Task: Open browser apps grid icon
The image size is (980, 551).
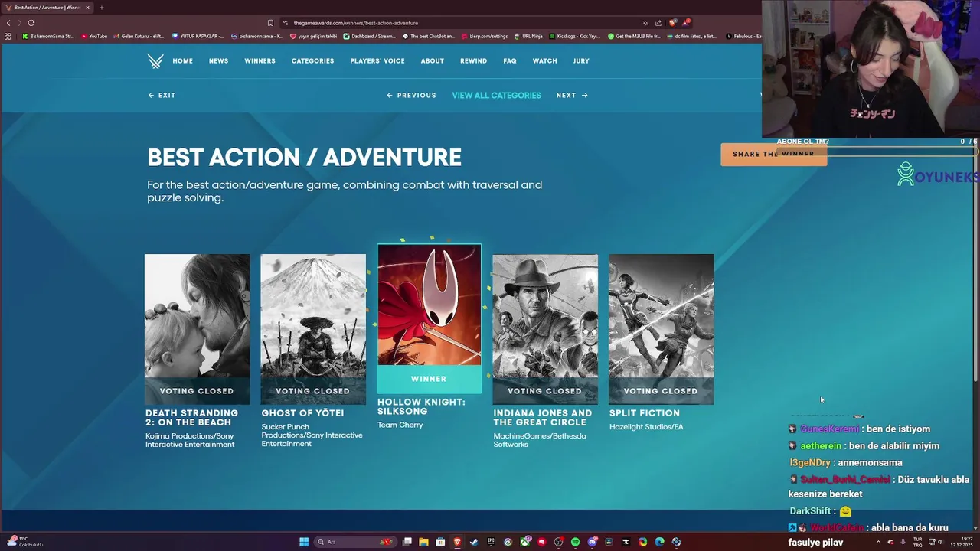Action: click(8, 36)
